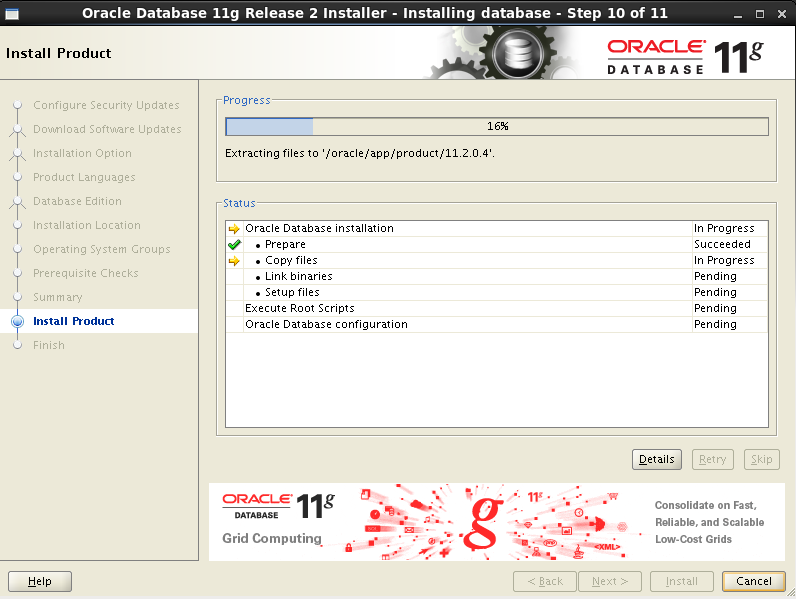Viewport: 796px width, 599px height.
Task: Select the Link binaries row
Action: tap(497, 277)
